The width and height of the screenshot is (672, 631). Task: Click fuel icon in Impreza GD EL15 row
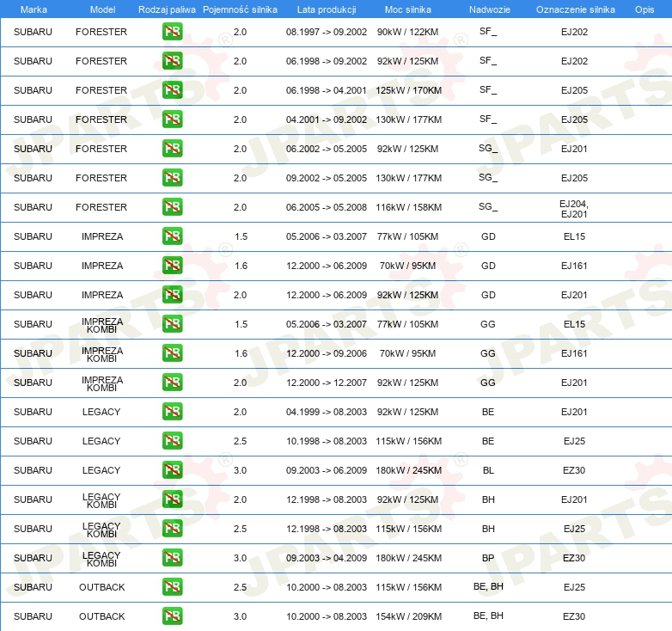[172, 236]
